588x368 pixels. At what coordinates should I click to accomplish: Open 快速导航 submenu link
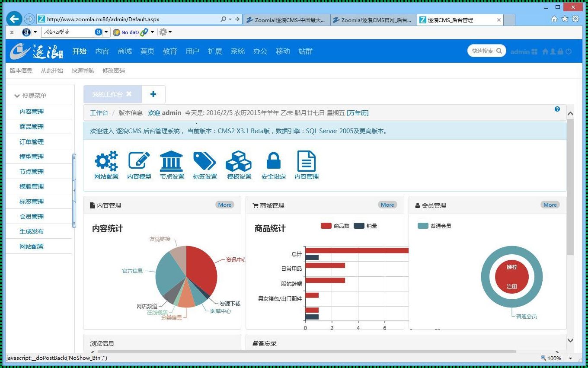[83, 70]
